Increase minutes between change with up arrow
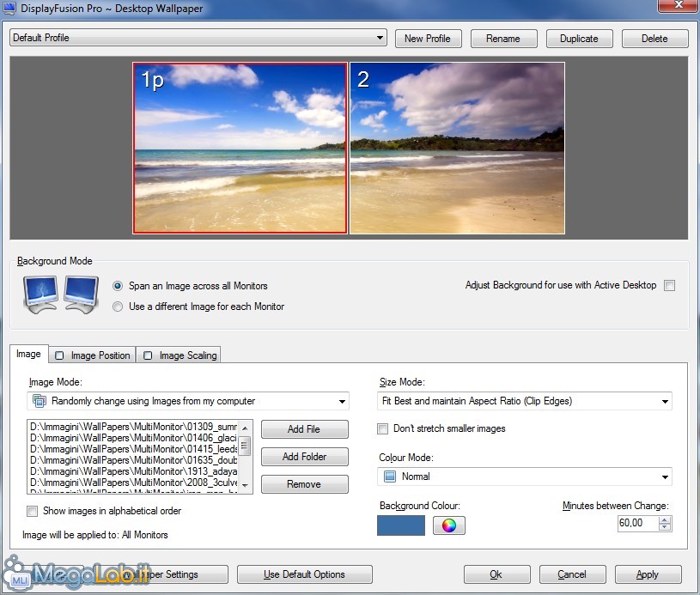Screen dimensions: 700x595 click(665, 519)
